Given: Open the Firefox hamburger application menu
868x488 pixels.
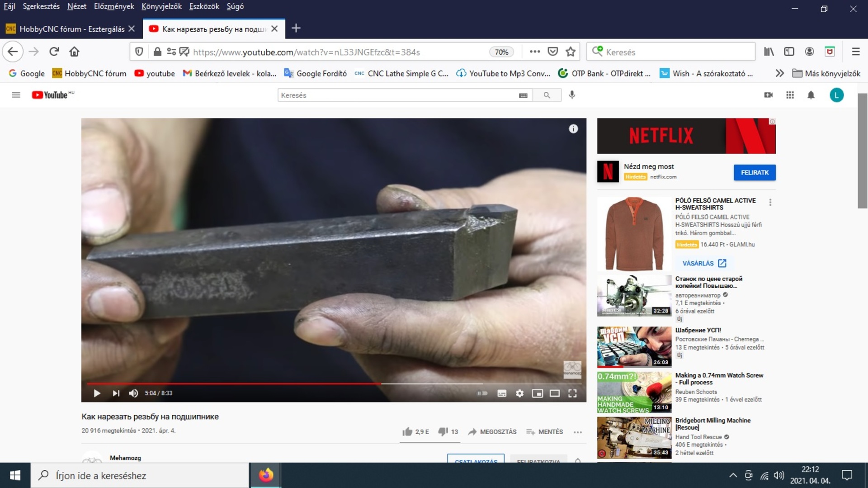Looking at the screenshot, I should coord(855,52).
